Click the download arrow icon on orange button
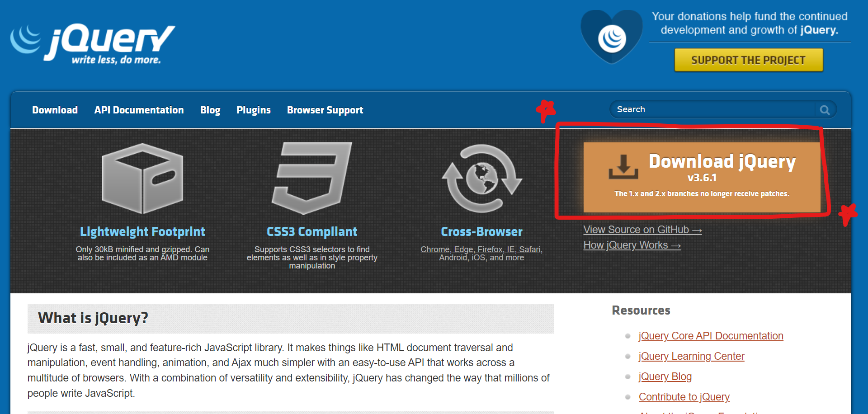This screenshot has height=414, width=868. click(x=623, y=167)
